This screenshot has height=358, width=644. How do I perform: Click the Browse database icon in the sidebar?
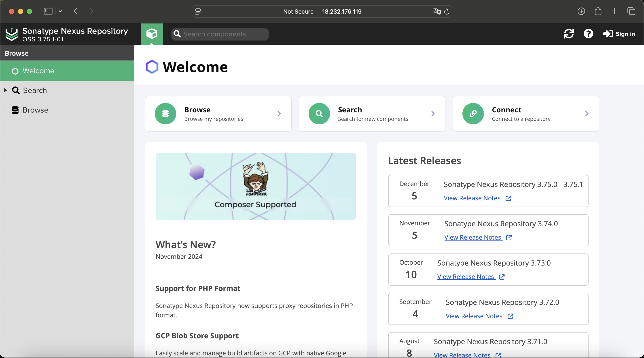(x=15, y=110)
